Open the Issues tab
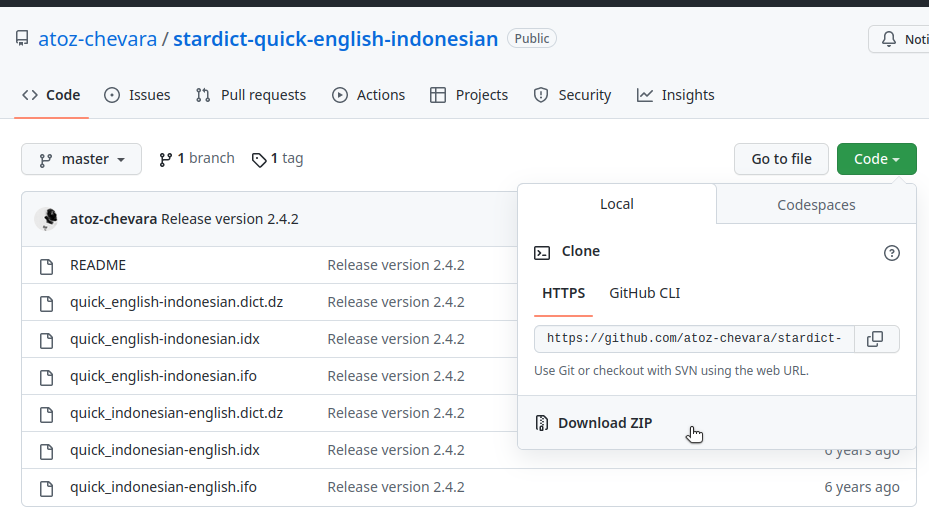The width and height of the screenshot is (929, 516). (x=138, y=95)
